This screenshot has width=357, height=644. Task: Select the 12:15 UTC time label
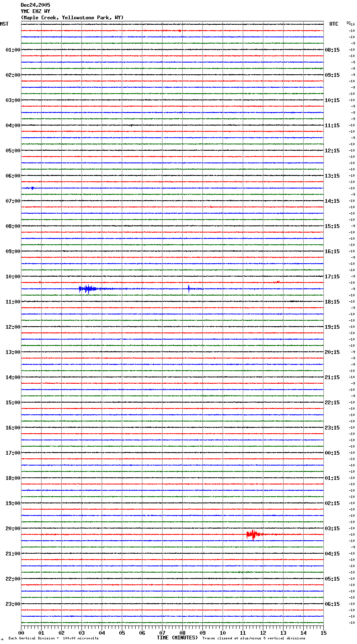tap(332, 150)
